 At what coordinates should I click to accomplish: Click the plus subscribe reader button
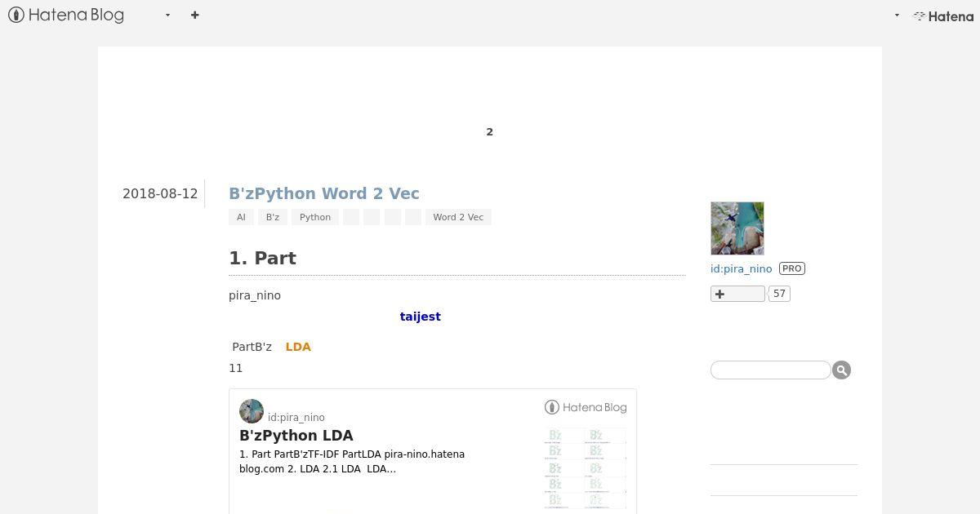[x=737, y=294]
